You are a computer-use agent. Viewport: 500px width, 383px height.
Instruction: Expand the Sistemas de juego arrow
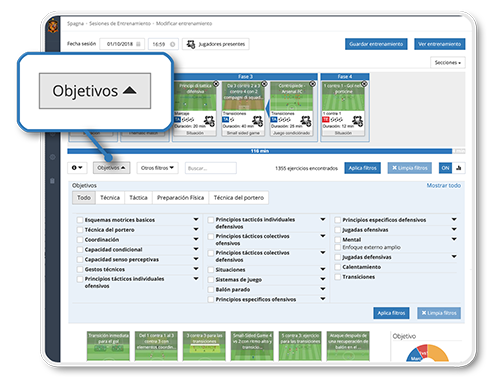tap(323, 279)
